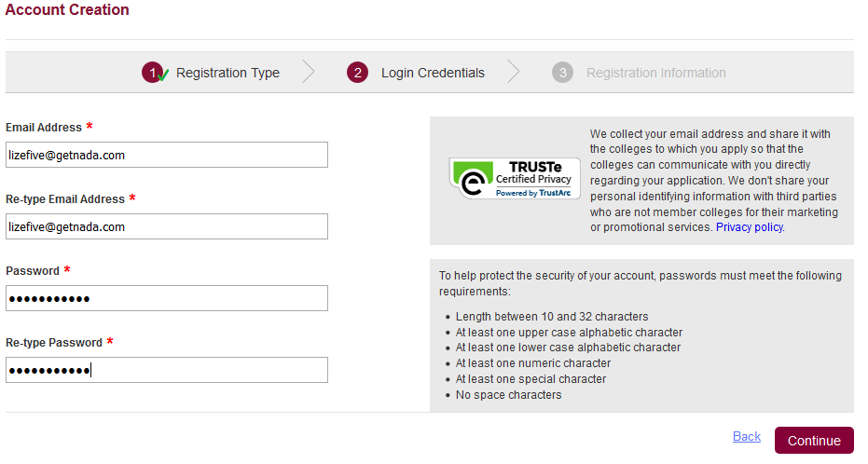Click the step 2 numbered circle icon

click(358, 73)
